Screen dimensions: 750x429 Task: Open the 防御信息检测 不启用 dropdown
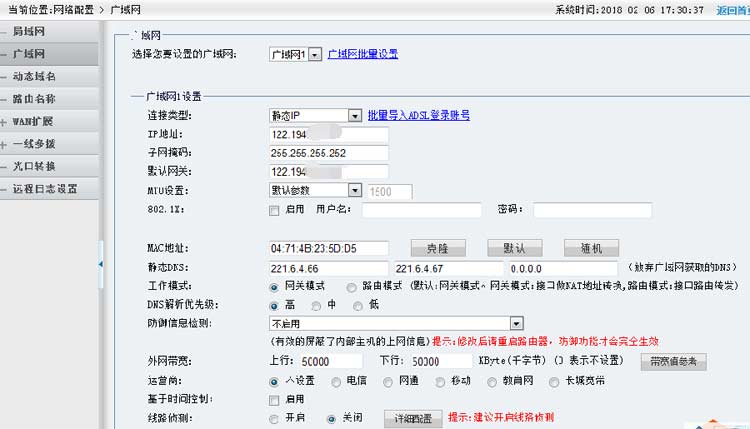click(x=516, y=323)
